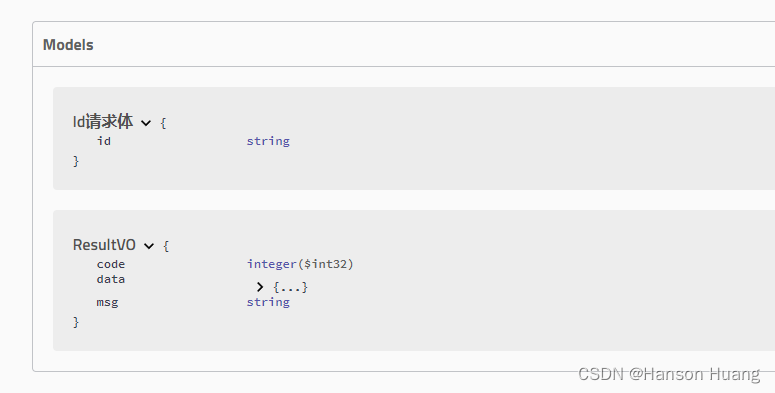The height and width of the screenshot is (393, 775).
Task: Click the opening brace after Id请求体
Action: 164,123
